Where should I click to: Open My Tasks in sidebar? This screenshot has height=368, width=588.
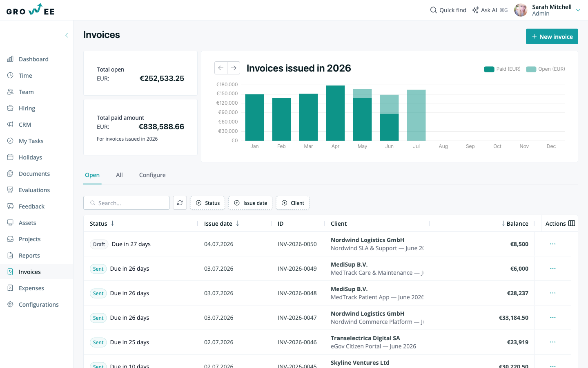point(31,141)
